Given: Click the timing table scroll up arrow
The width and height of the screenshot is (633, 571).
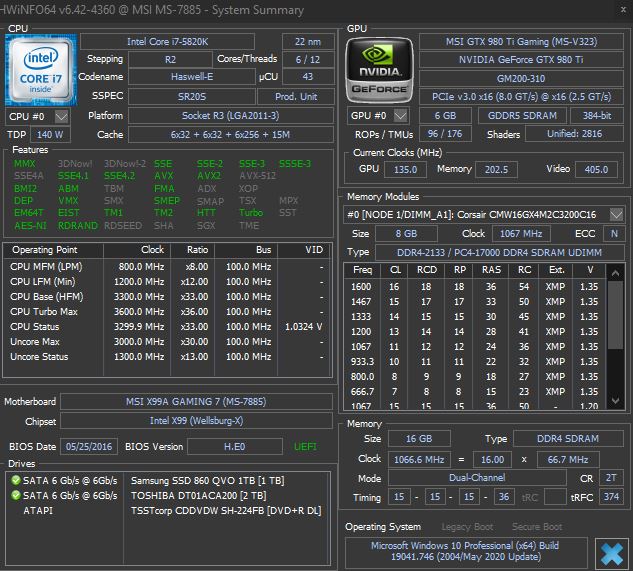Looking at the screenshot, I should click(615, 273).
